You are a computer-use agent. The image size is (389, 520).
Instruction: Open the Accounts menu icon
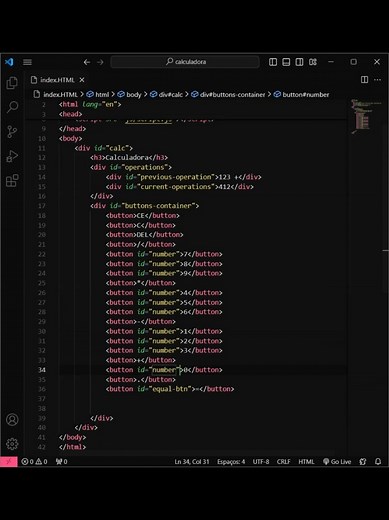pos(12,420)
